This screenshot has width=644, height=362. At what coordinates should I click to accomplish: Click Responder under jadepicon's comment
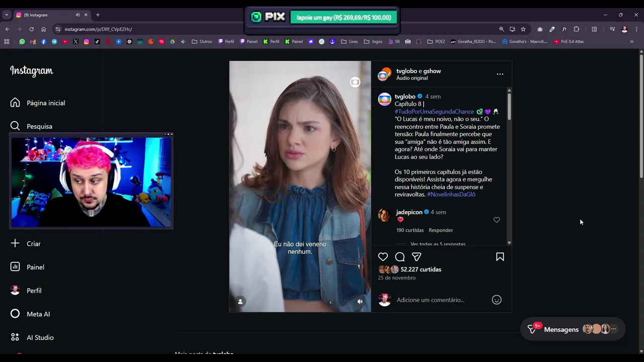[441, 230]
